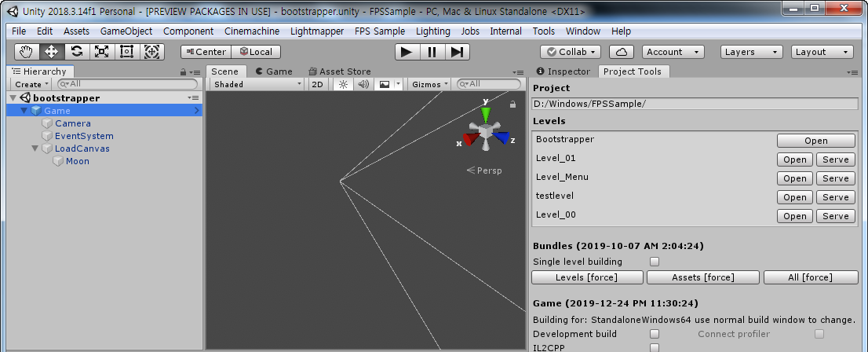
Task: Click the blue Z axis cone
Action: 501,138
